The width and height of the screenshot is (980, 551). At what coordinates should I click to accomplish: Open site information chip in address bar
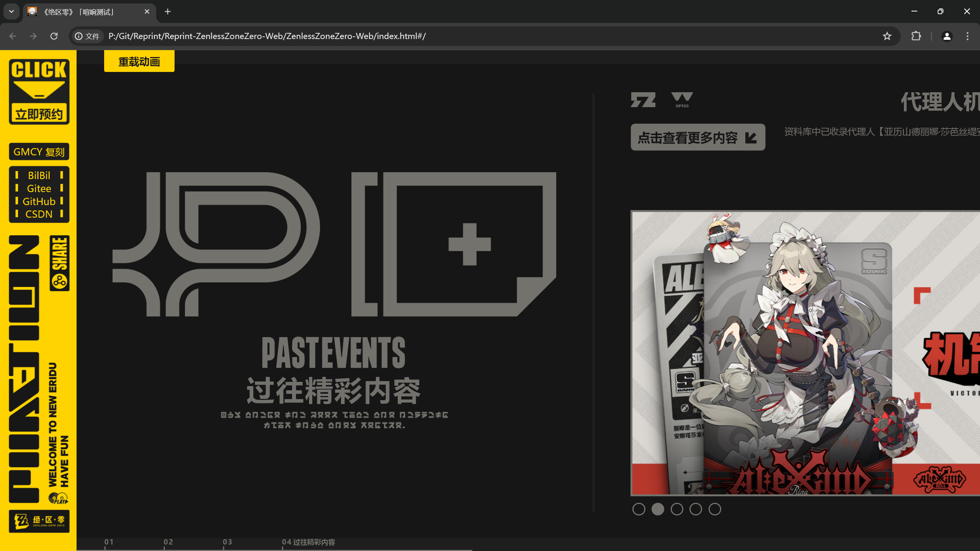87,36
